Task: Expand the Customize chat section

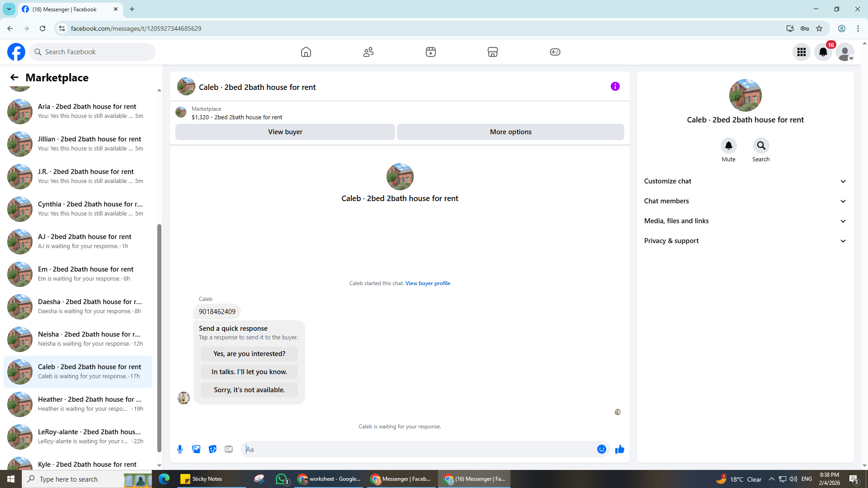Action: click(x=745, y=181)
